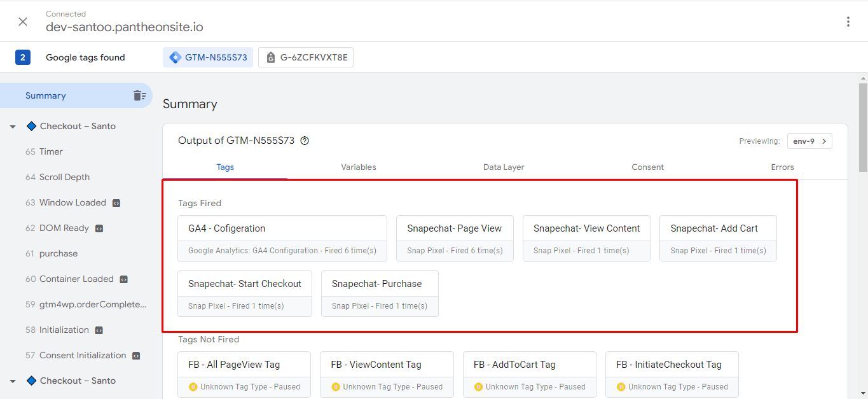Open the three-dot more options menu
Image resolution: width=868 pixels, height=399 pixels.
848,22
